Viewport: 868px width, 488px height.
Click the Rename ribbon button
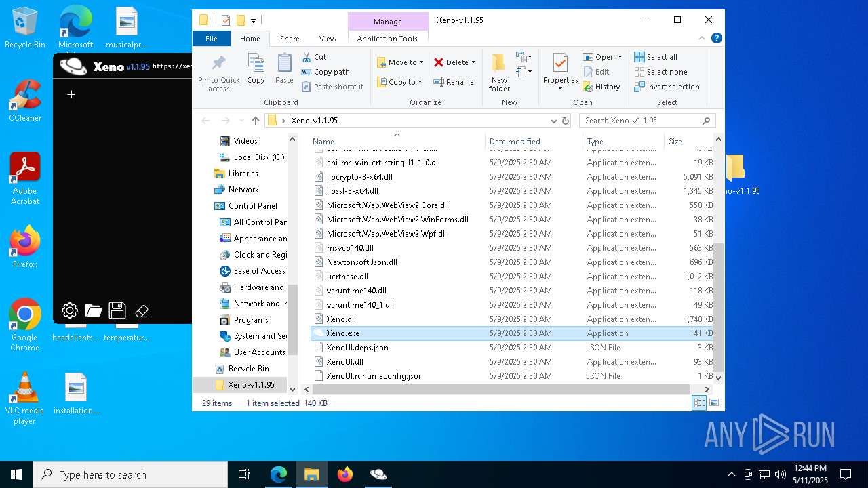point(454,82)
